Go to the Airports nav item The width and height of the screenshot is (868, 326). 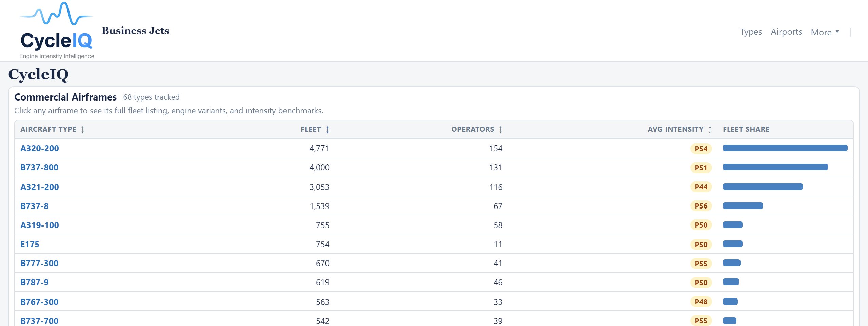click(x=786, y=32)
